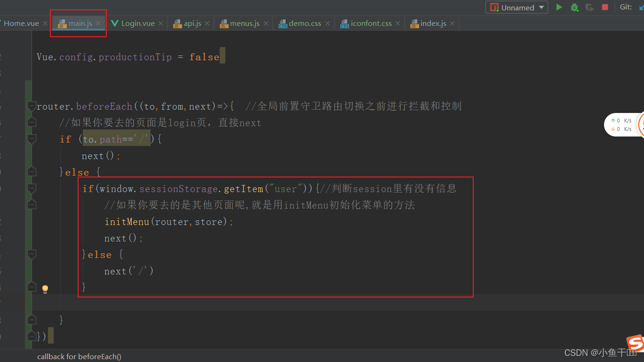Close the main.js tab
This screenshot has width=644, height=362.
(98, 23)
